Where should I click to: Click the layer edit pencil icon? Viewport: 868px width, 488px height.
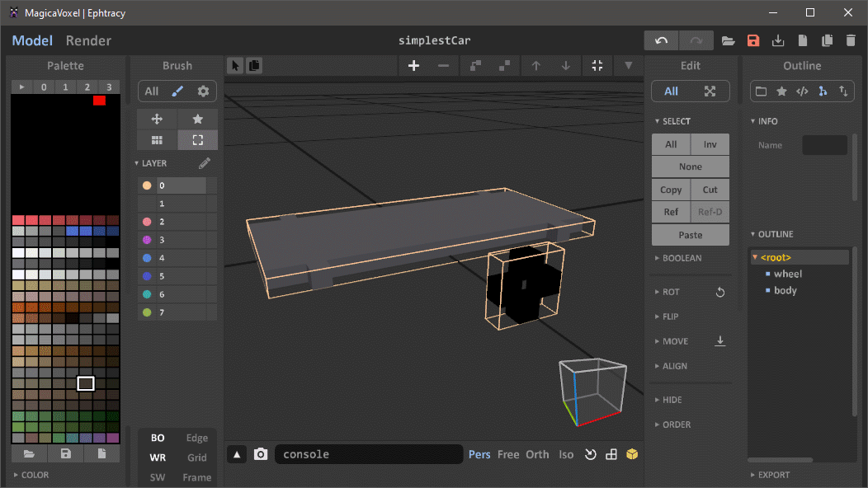[x=205, y=163]
